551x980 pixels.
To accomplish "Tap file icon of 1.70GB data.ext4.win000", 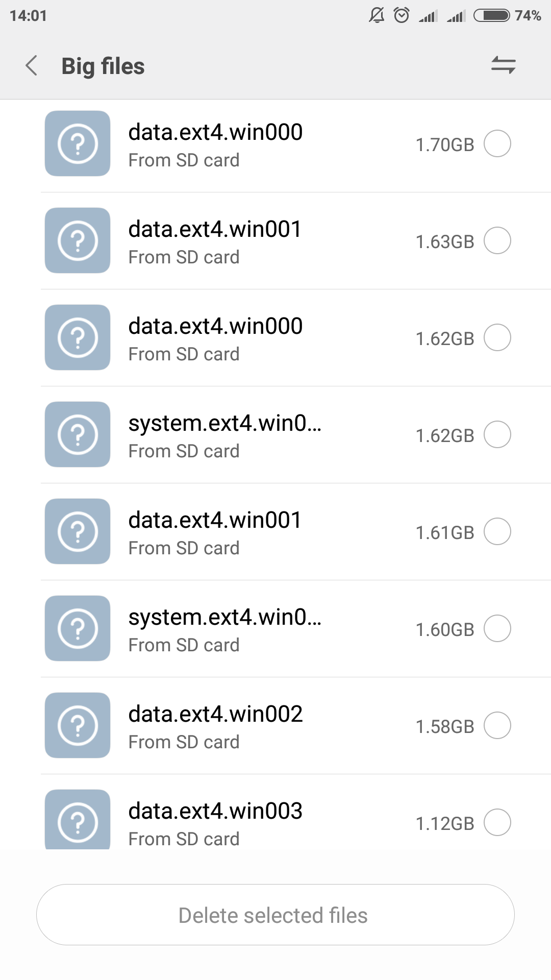I will [x=78, y=143].
